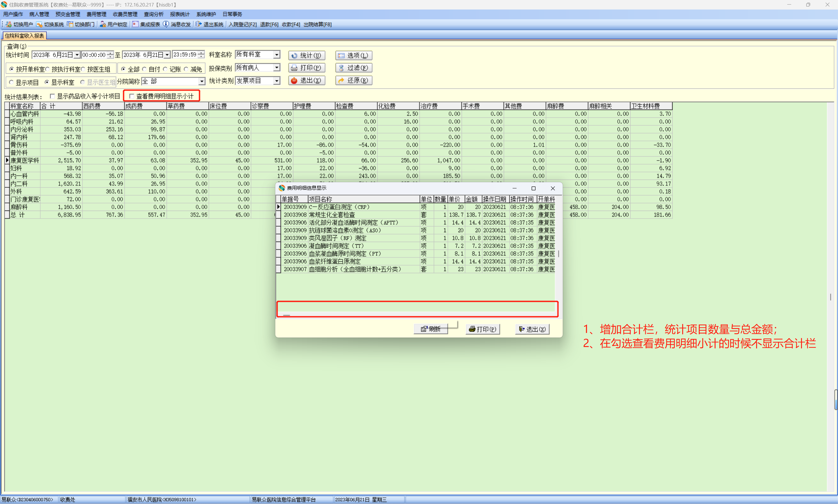Check 显示药品收入等小计项目 option
Viewport: 838px width, 504px height.
tap(52, 96)
